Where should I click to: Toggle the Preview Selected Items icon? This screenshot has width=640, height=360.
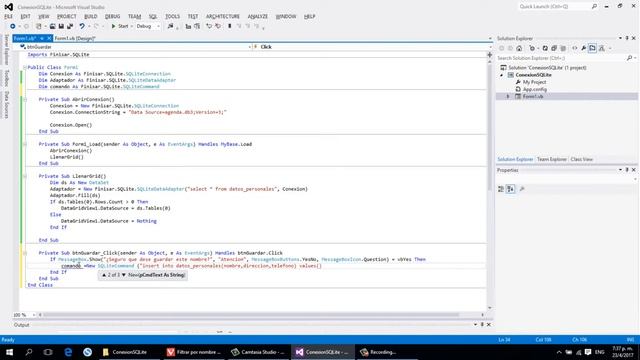[592, 48]
